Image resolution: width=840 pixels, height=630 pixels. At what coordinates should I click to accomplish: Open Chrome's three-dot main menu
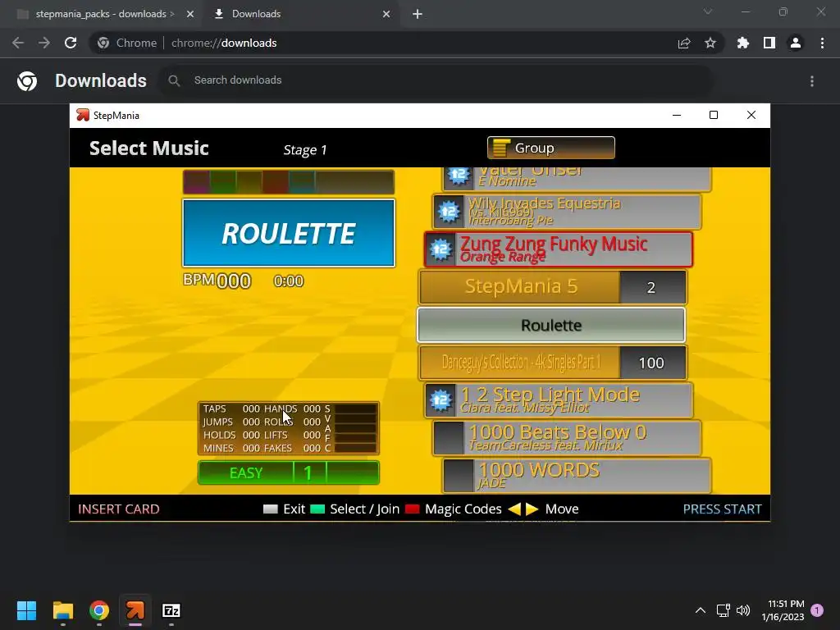[x=822, y=43]
